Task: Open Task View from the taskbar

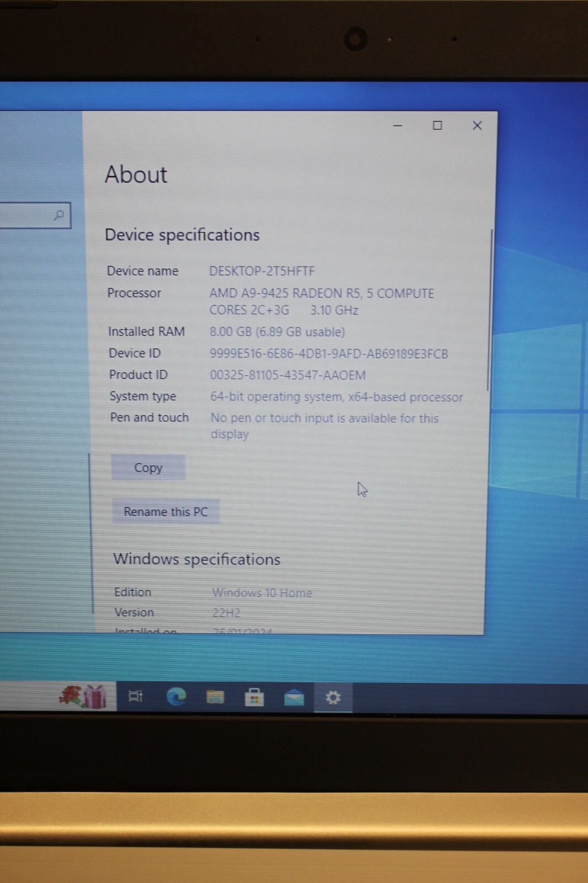Action: pyautogui.click(x=136, y=696)
